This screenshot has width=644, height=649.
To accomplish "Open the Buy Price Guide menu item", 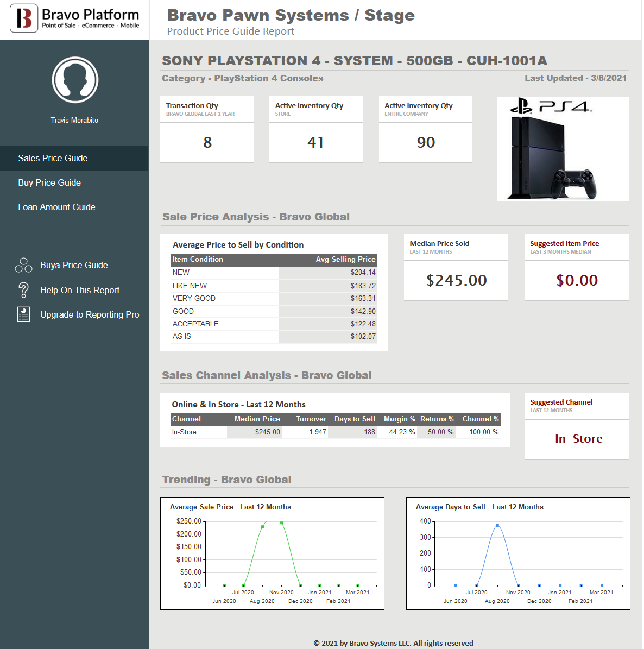I will 49,182.
